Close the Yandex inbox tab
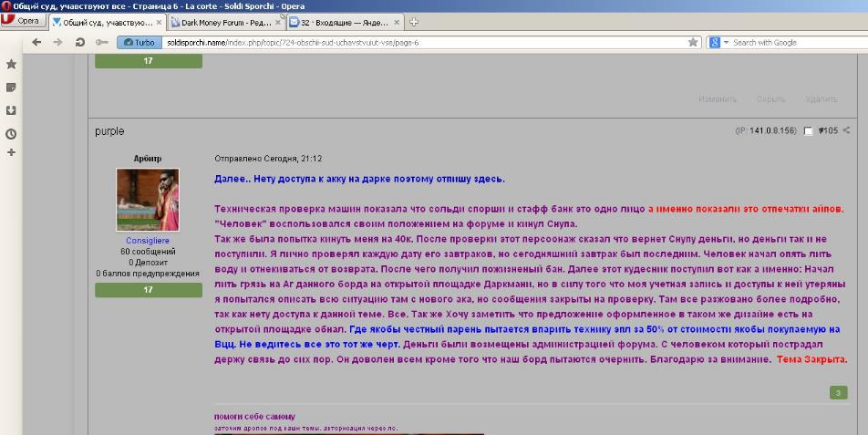Viewport: 868px width, 435px height. [x=397, y=23]
